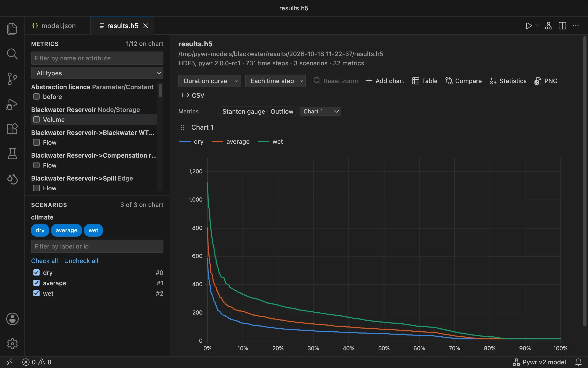
Task: Open the Duration curve chart type dropdown
Action: tap(209, 81)
